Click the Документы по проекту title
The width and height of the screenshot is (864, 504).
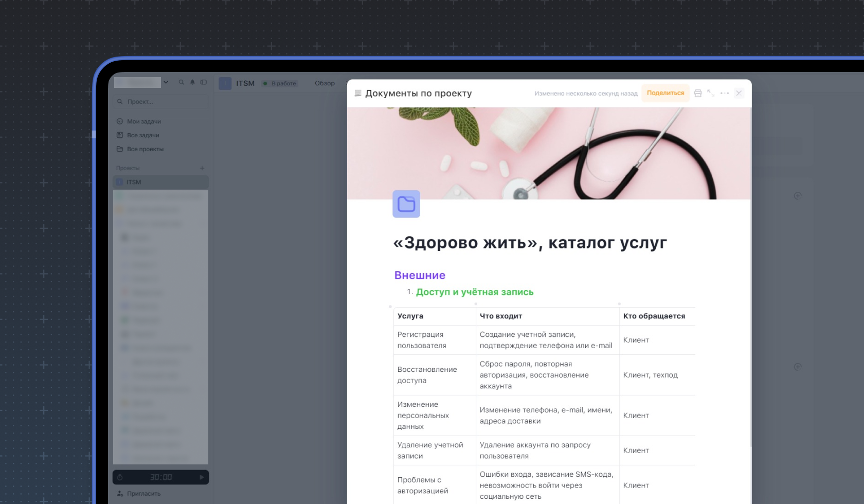tap(419, 94)
